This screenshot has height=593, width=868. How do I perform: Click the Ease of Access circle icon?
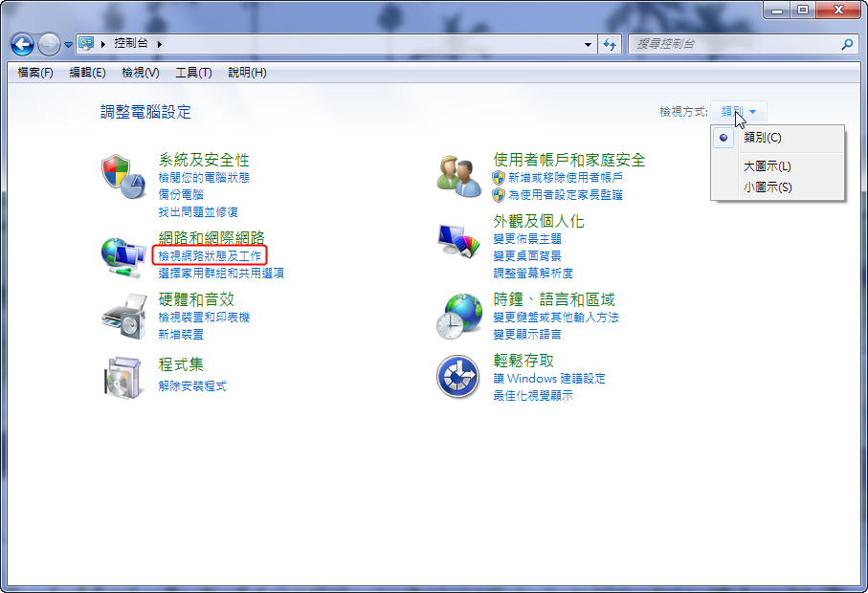tap(457, 377)
